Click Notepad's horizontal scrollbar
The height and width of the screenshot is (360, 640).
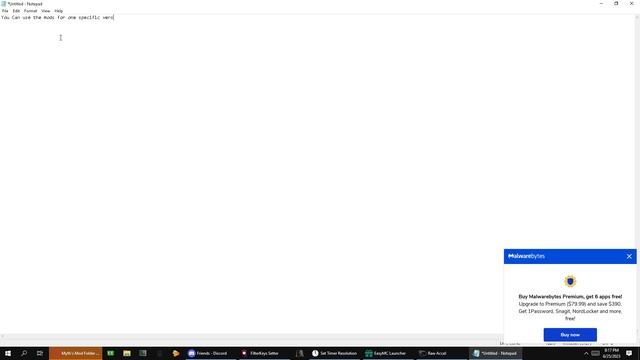[251, 337]
